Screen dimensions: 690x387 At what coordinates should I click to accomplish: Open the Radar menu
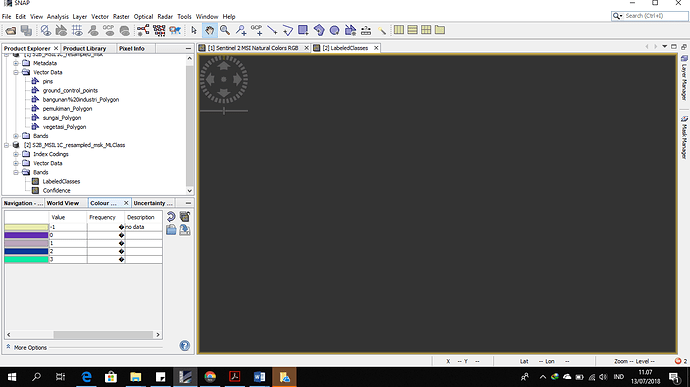click(x=165, y=17)
